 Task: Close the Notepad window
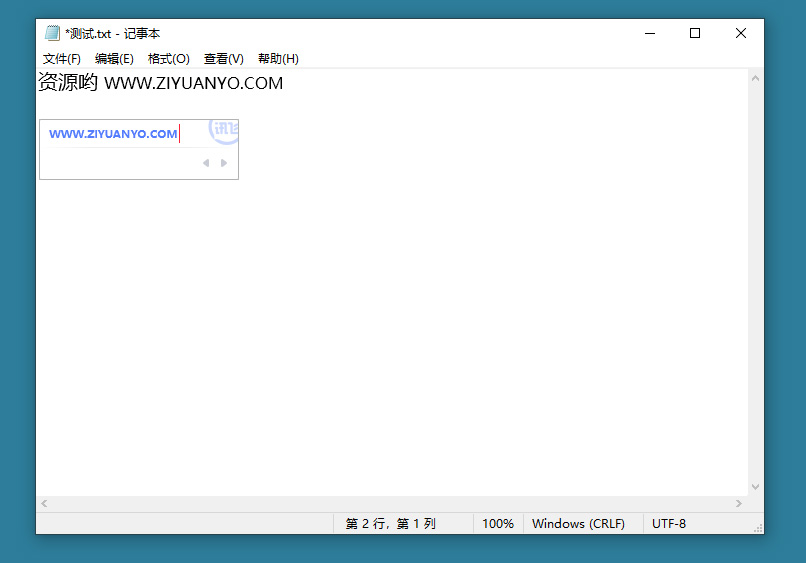click(x=741, y=33)
